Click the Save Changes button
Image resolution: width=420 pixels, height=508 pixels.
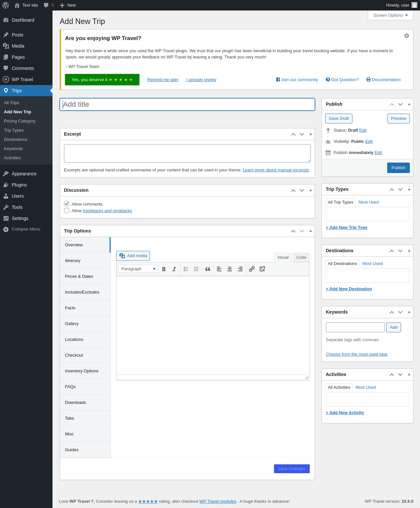point(292,469)
